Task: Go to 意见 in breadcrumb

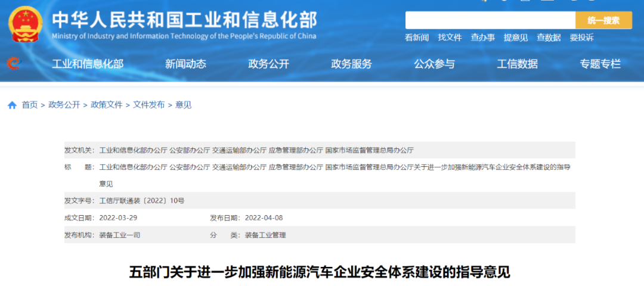Action: (x=183, y=105)
